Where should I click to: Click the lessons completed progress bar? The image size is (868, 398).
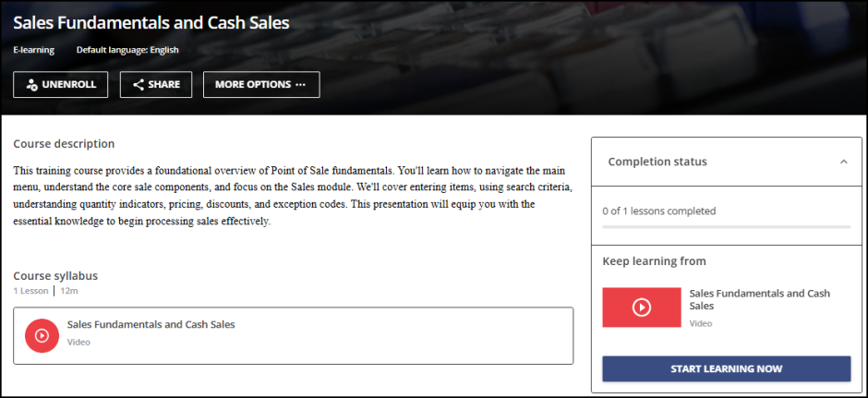tap(726, 226)
